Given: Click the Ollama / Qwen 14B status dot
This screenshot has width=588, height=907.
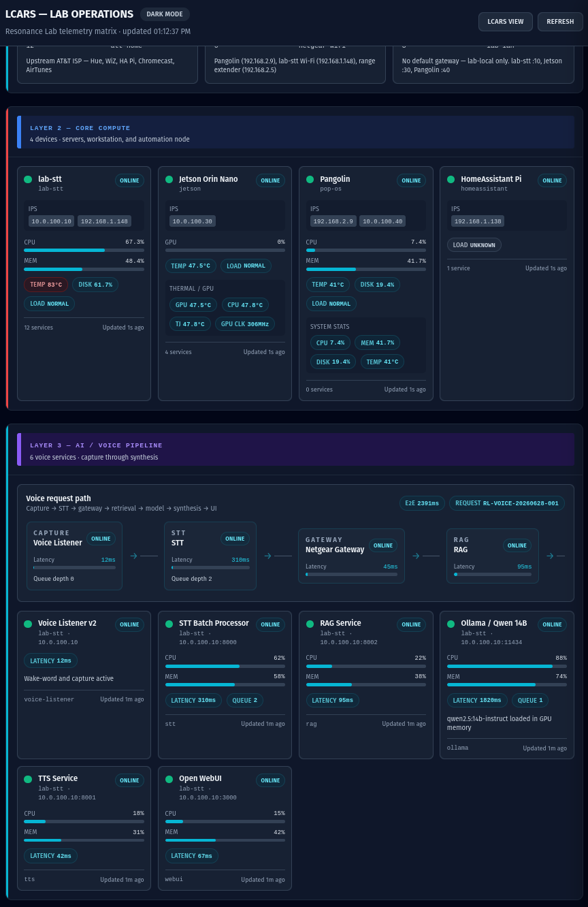Looking at the screenshot, I should 451,624.
